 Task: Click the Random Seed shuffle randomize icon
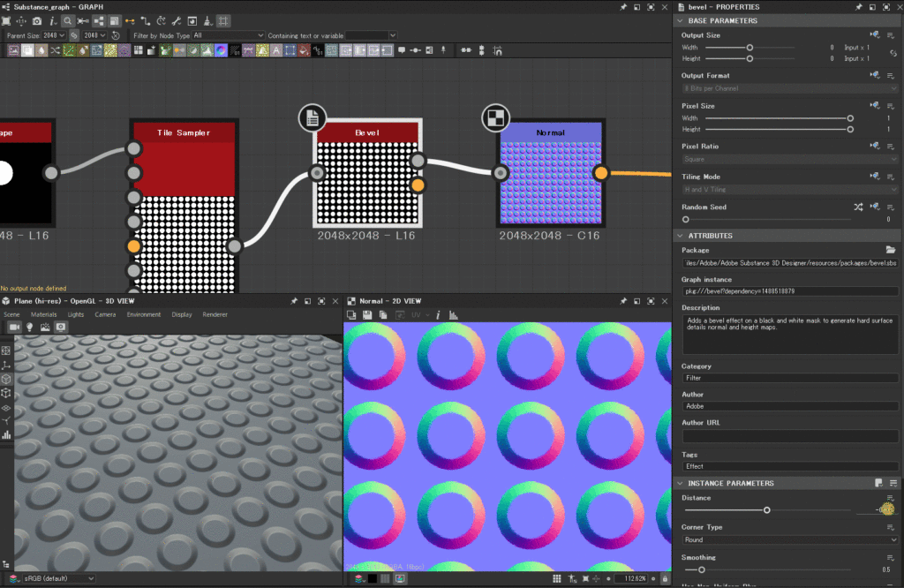point(858,207)
